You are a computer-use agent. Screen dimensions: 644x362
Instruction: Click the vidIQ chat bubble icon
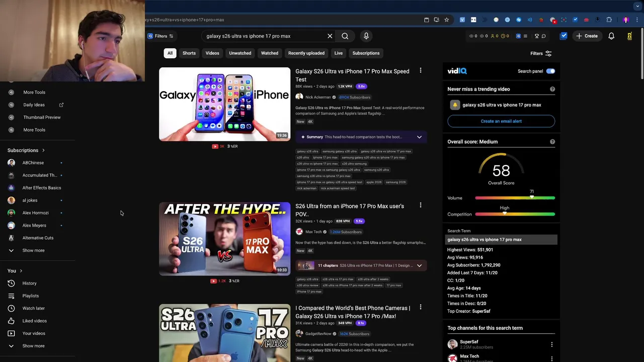click(x=544, y=36)
